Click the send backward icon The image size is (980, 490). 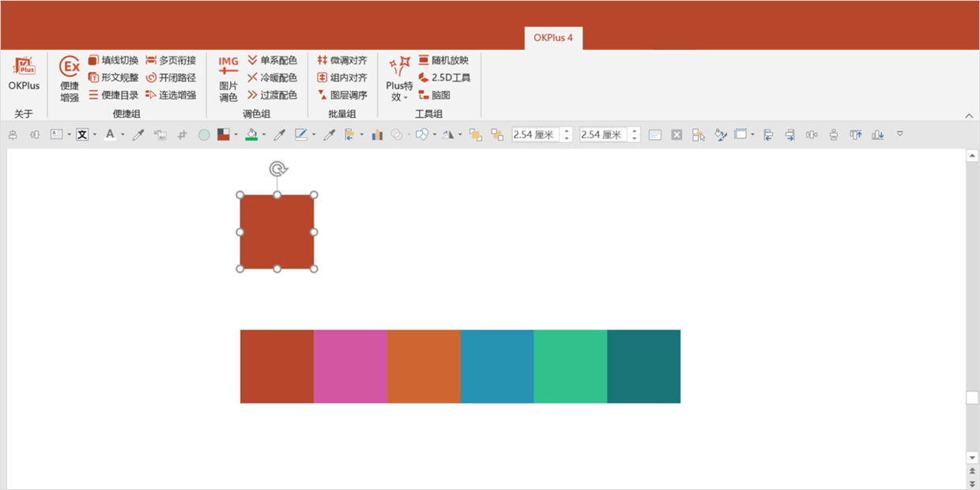pyautogui.click(x=497, y=134)
